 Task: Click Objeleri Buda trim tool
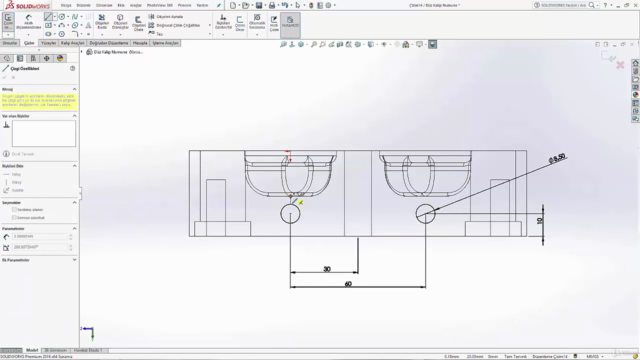(x=102, y=22)
